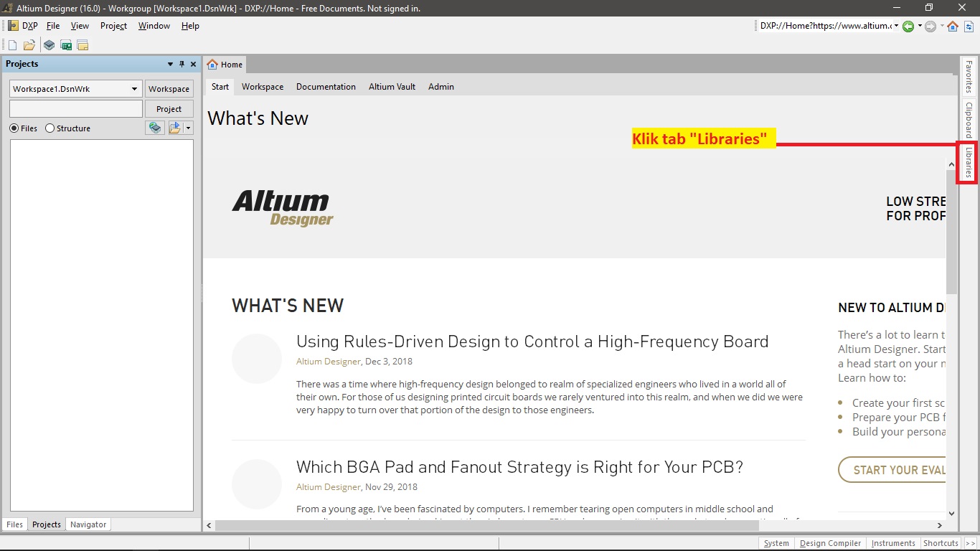Click the horizontal scrollbar right arrow
Viewport: 980px width, 551px height.
941,526
